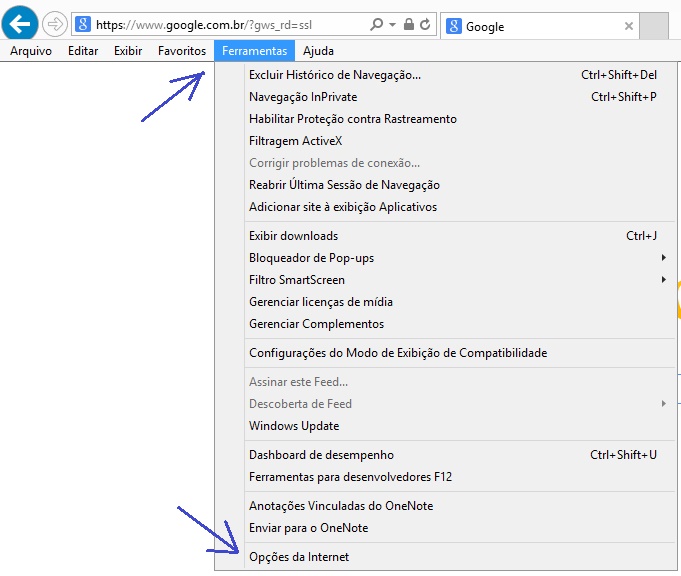Image resolution: width=681 pixels, height=576 pixels.
Task: Click the Forward navigation arrow
Action: tap(54, 24)
